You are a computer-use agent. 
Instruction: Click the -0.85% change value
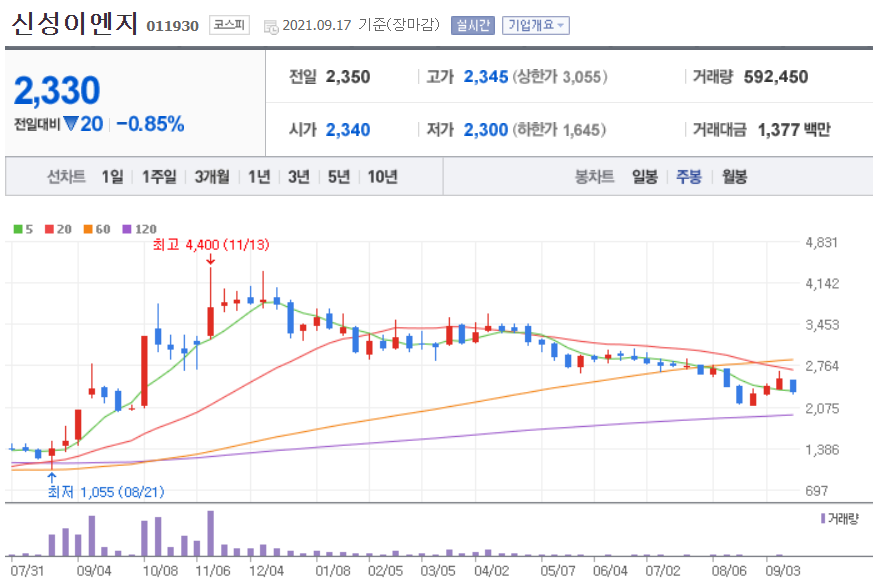(150, 124)
